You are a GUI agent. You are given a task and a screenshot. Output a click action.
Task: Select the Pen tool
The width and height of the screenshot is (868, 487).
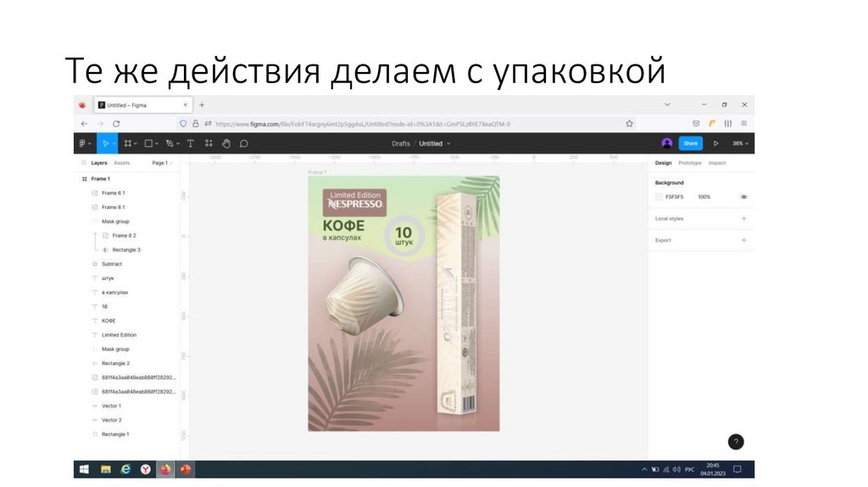pos(170,143)
